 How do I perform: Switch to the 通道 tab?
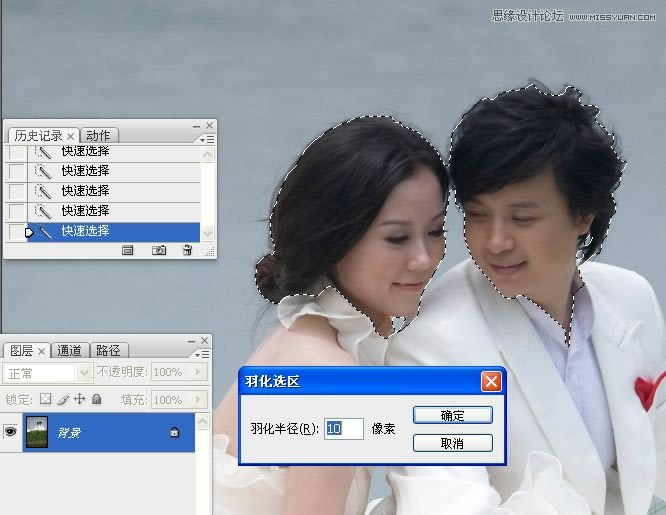[x=69, y=350]
